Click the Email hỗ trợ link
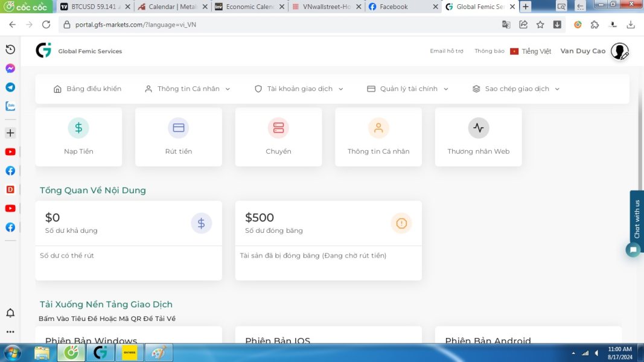The height and width of the screenshot is (362, 644). click(x=447, y=51)
